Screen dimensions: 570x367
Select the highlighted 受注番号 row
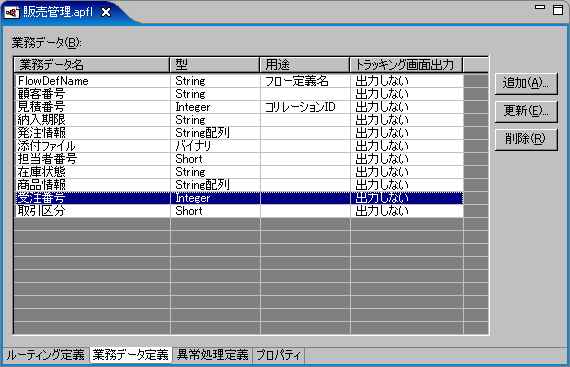click(239, 198)
